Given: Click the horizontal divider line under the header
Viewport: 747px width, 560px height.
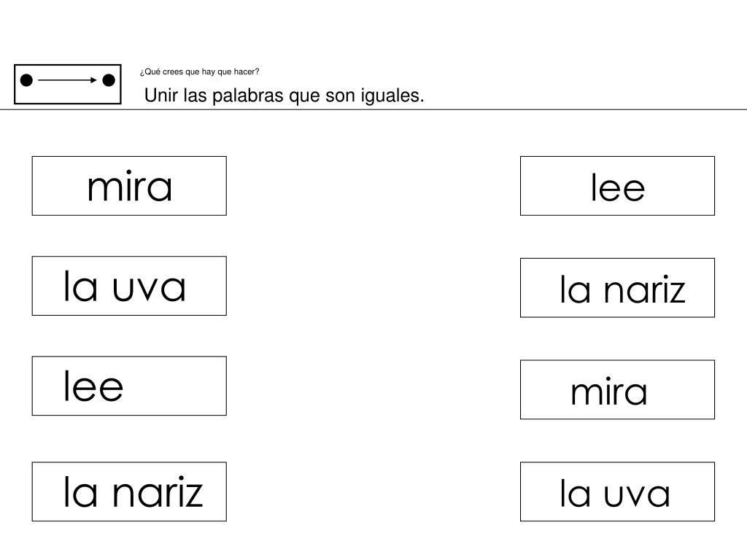Looking at the screenshot, I should click(x=438, y=110).
